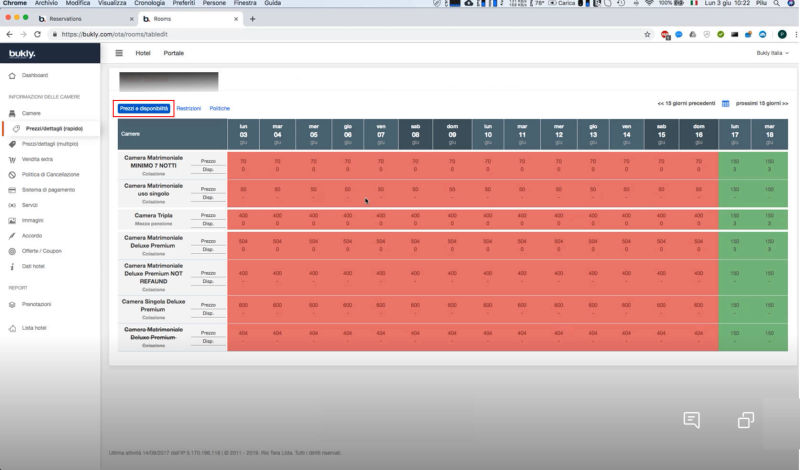Select the Prezzi e disponibilità tab
This screenshot has width=800, height=470.
143,109
